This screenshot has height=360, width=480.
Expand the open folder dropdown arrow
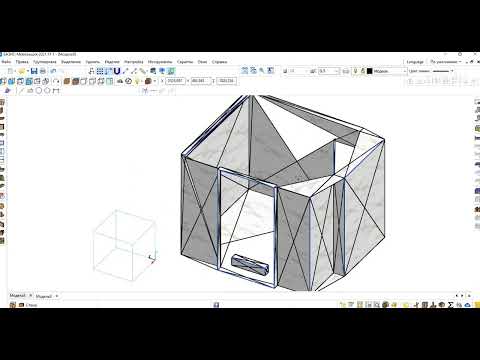[x=27, y=71]
